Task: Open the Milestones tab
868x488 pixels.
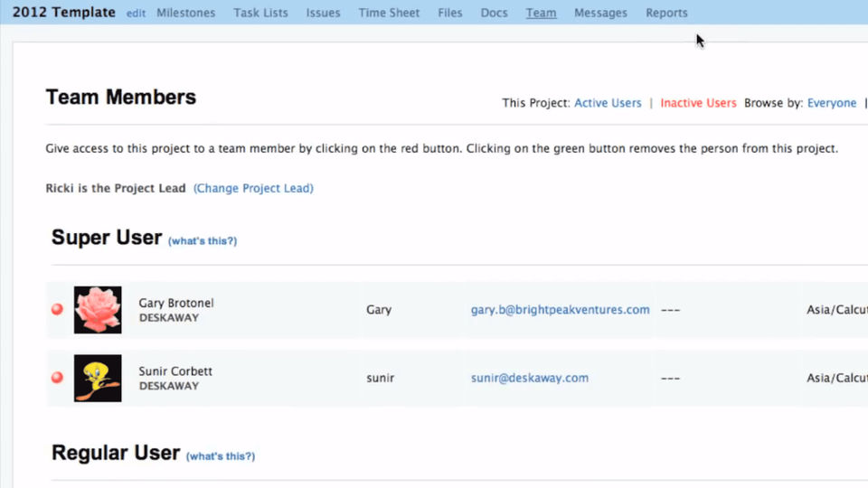Action: click(x=186, y=13)
